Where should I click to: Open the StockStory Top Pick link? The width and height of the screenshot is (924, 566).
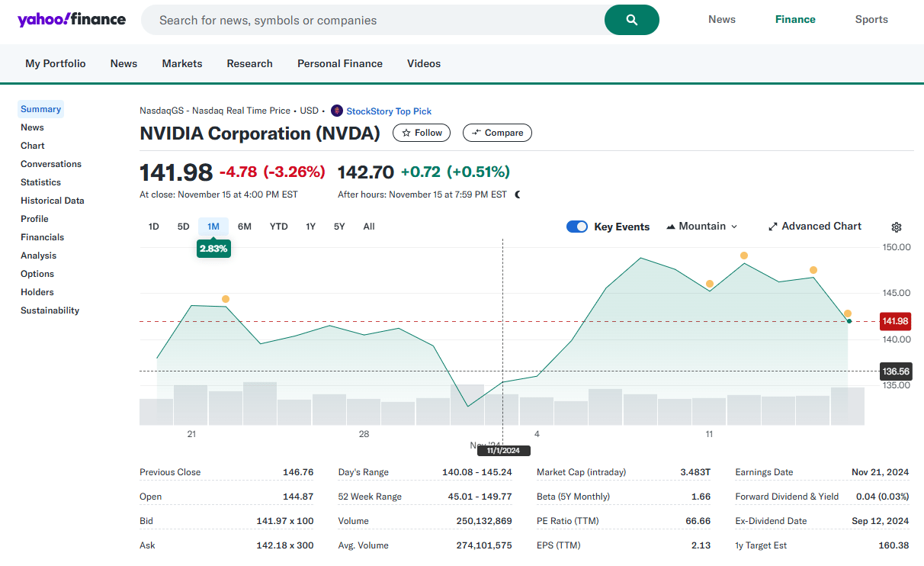point(389,111)
